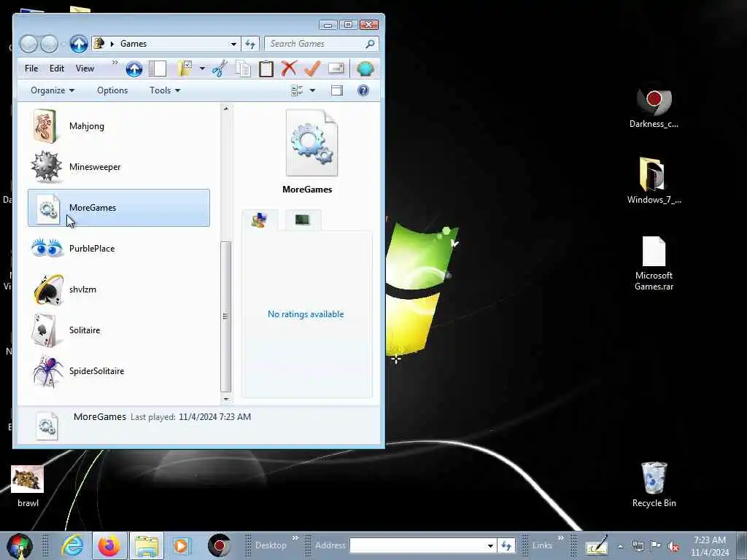The height and width of the screenshot is (560, 747).
Task: Open the Organize dropdown
Action: click(x=53, y=90)
